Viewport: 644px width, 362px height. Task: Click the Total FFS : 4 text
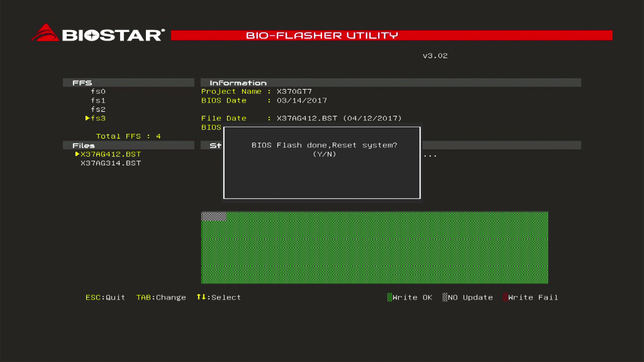[x=128, y=136]
